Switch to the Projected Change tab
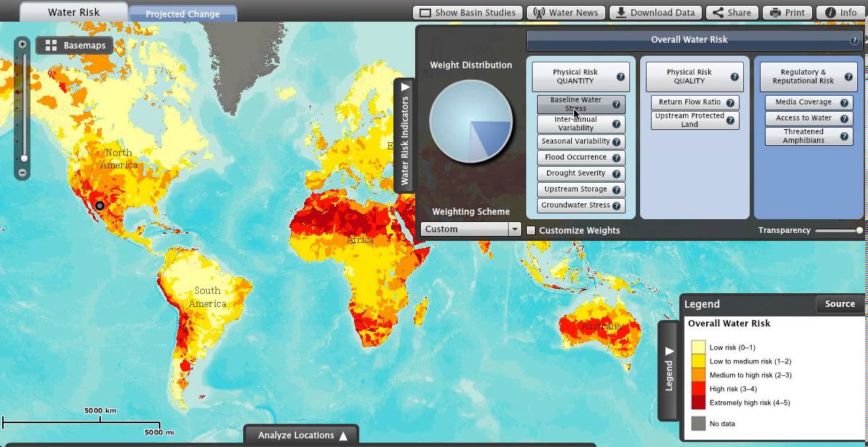 [x=183, y=14]
